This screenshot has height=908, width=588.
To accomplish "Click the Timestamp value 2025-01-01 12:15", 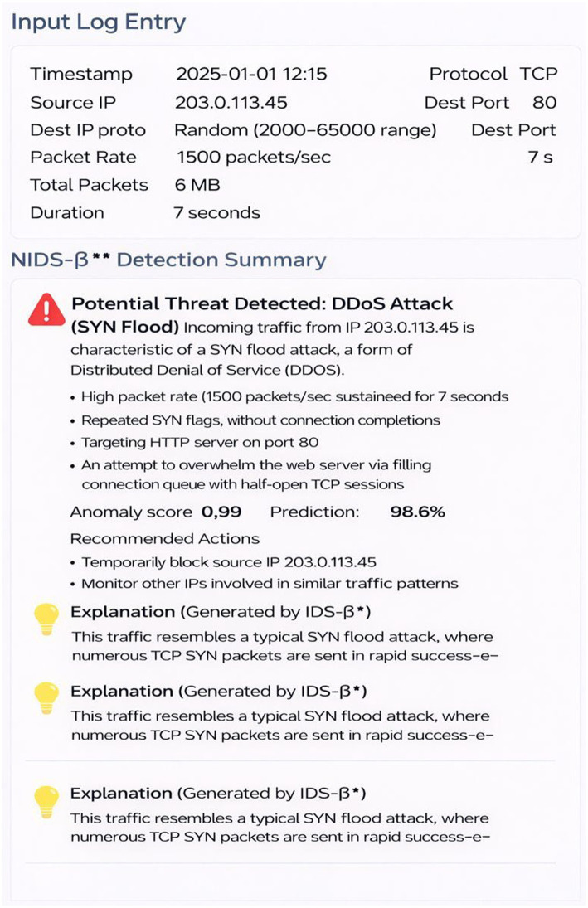I will [x=251, y=74].
